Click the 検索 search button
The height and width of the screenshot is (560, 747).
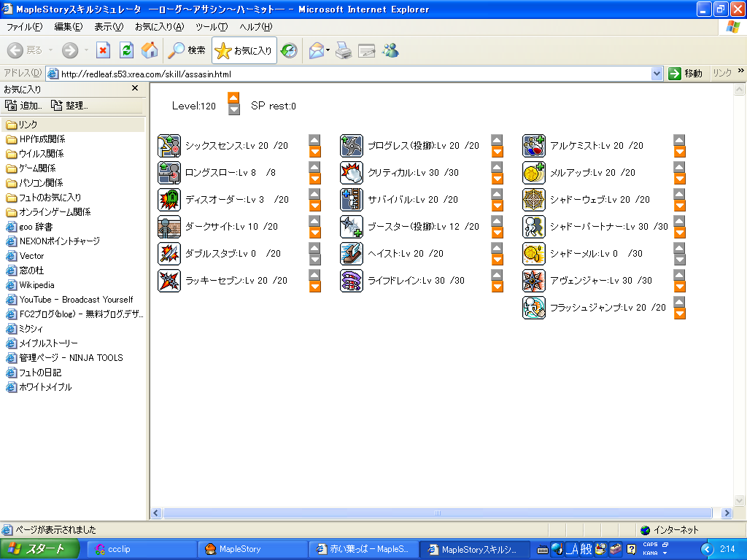tap(186, 50)
